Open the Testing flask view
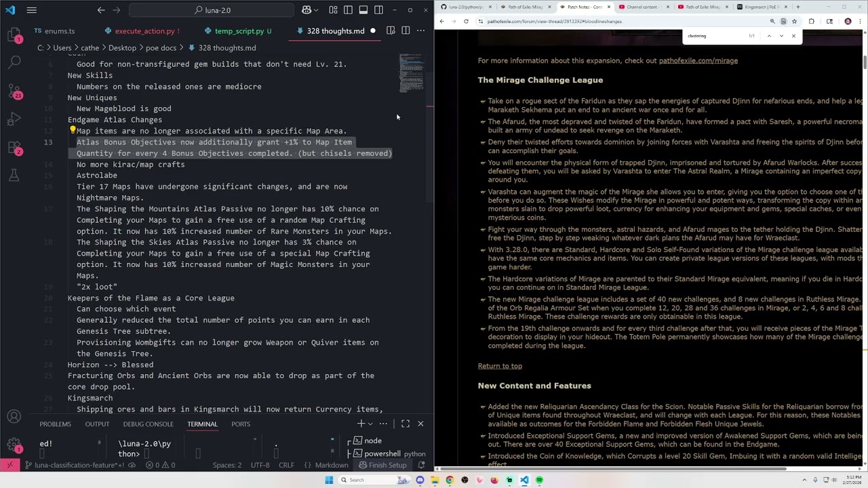Viewport: 868px width, 488px height. tap(14, 176)
